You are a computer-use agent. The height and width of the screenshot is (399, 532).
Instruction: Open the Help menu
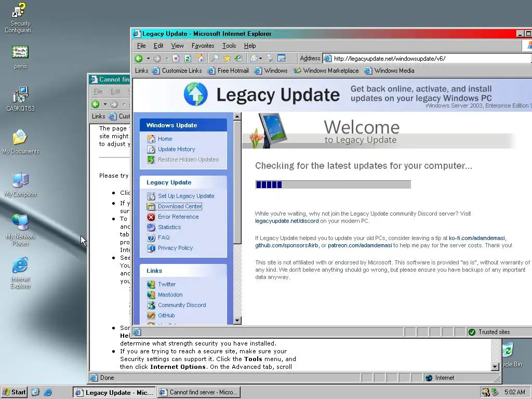point(250,46)
